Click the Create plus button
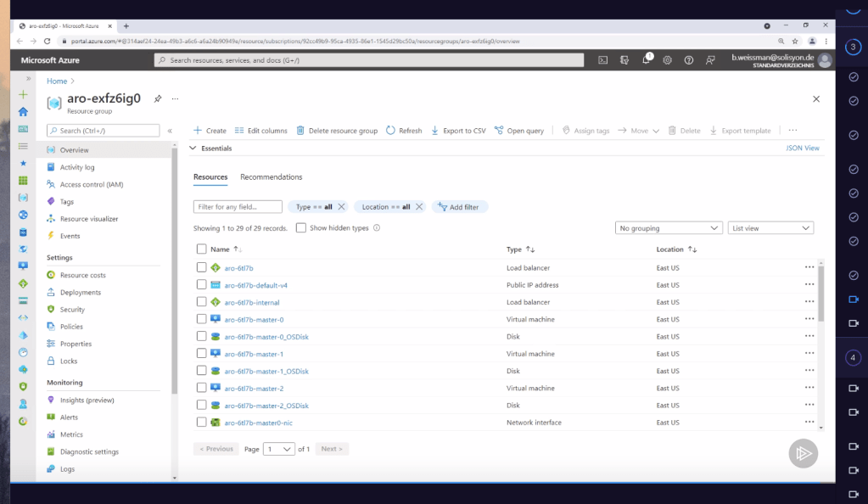 210,131
